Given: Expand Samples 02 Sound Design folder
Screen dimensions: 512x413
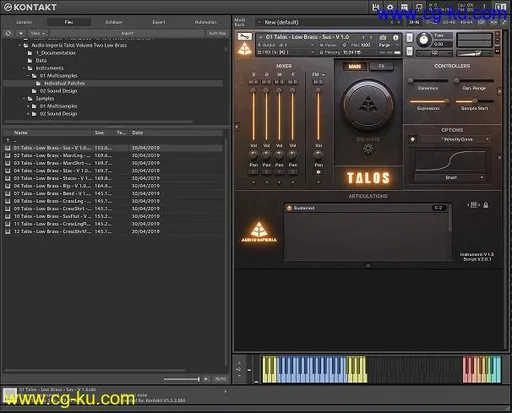Looking at the screenshot, I should click(x=28, y=114).
